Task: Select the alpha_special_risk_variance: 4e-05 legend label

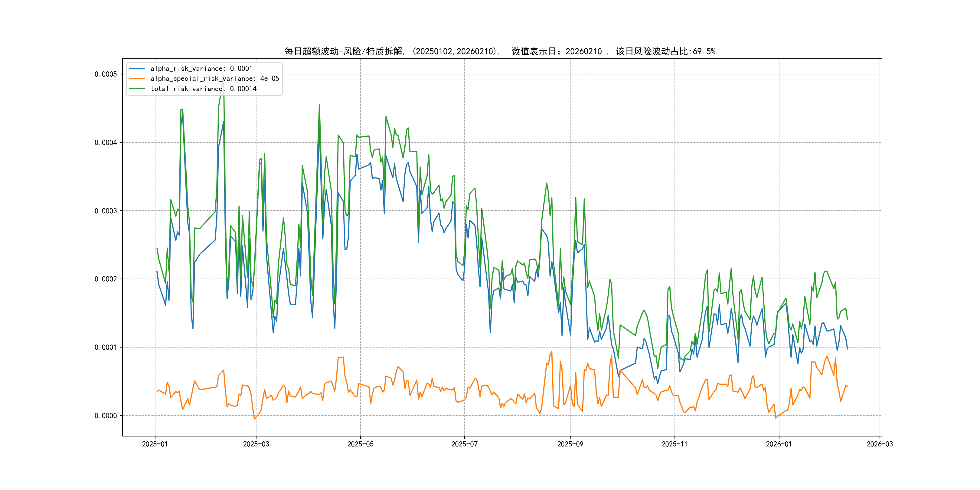Action: click(x=214, y=79)
